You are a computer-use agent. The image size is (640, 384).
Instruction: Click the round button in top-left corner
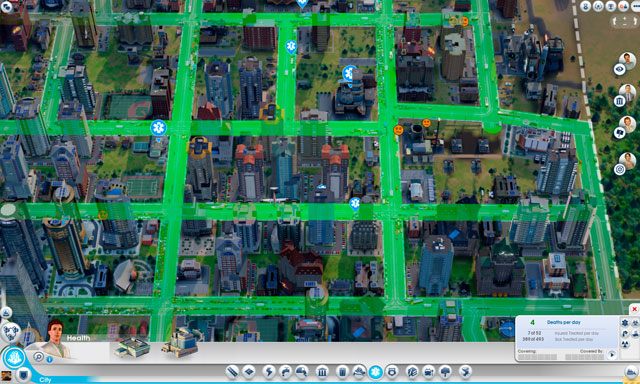(6, 6)
